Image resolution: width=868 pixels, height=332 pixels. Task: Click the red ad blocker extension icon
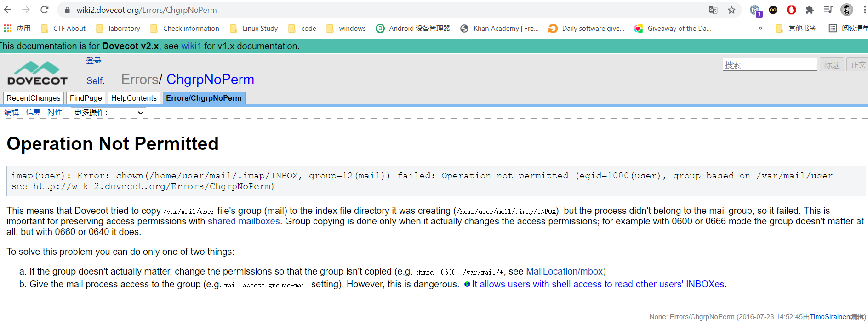tap(791, 10)
